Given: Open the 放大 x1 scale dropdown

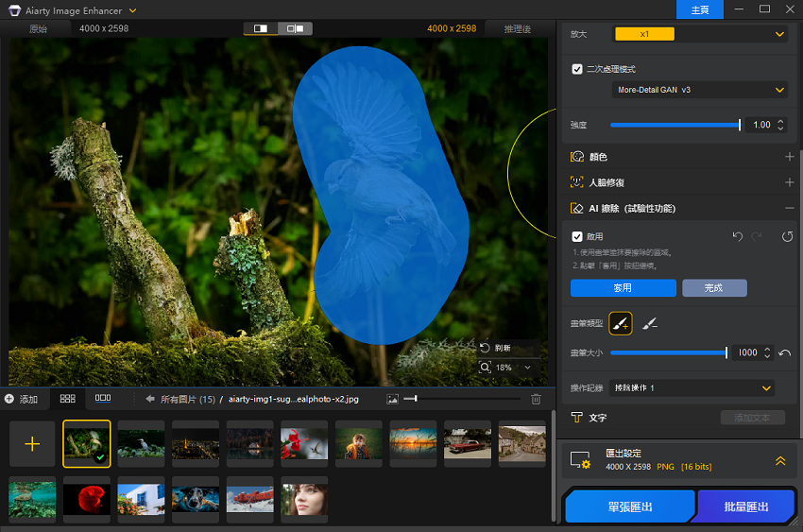Looking at the screenshot, I should click(x=699, y=34).
